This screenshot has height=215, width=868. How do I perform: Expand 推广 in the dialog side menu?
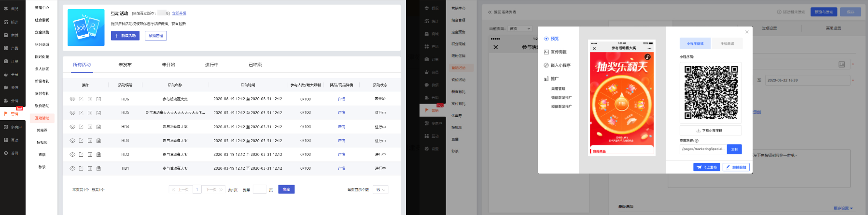pos(551,79)
